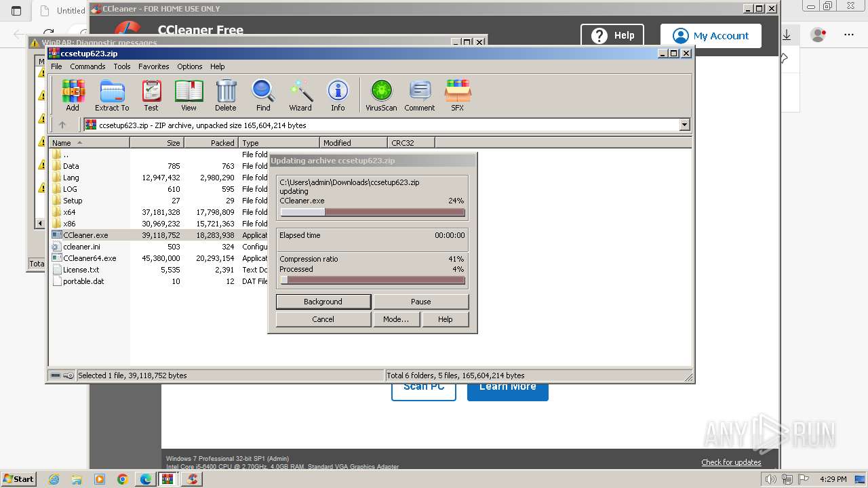Create a self-extracting SFX archive
868x488 pixels.
tap(458, 95)
